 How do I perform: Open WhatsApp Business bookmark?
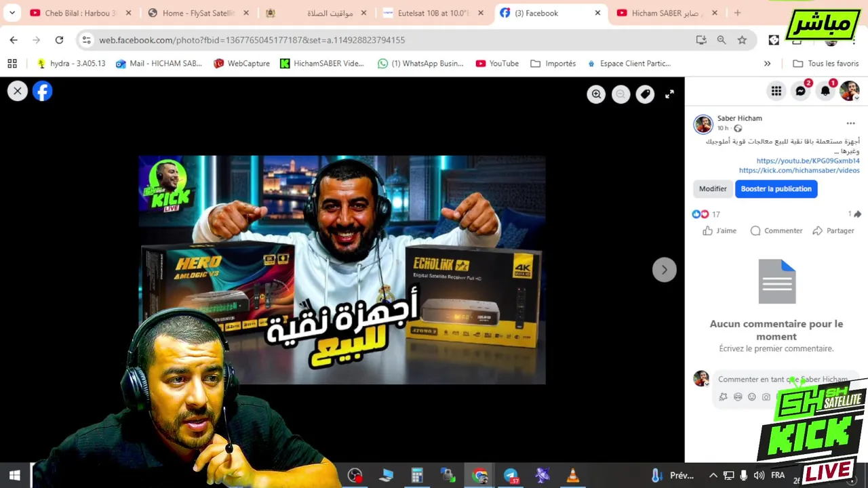(x=420, y=63)
